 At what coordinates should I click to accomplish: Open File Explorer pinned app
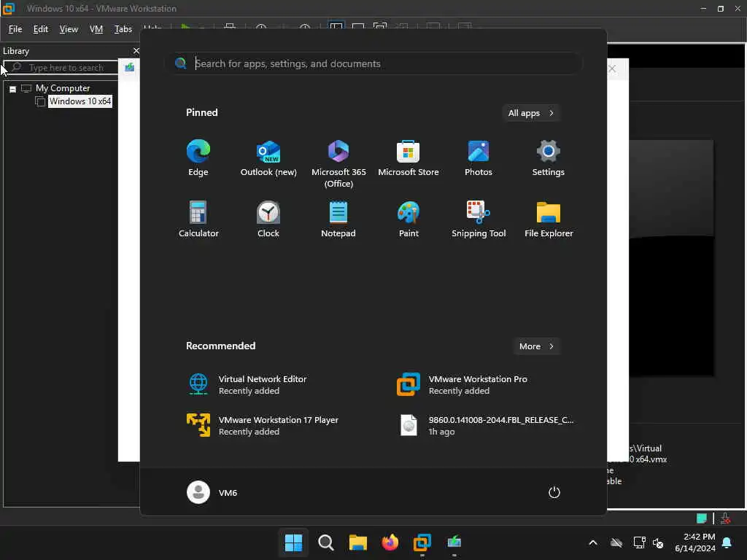tap(549, 219)
